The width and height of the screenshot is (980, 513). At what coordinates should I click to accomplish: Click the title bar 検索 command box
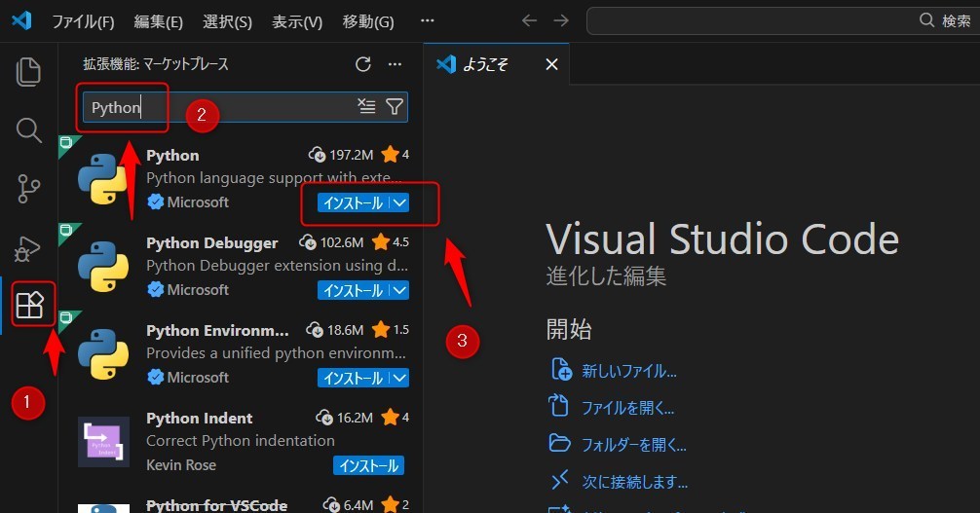(783, 21)
